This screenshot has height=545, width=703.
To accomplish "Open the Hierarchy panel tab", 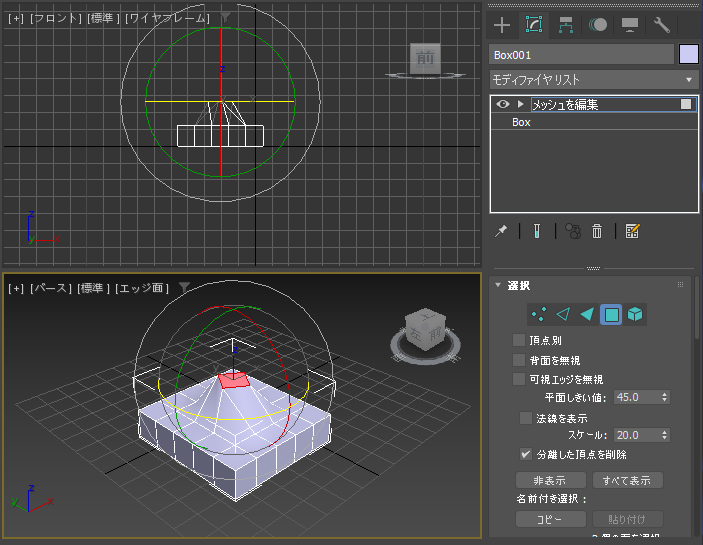I will (x=566, y=25).
